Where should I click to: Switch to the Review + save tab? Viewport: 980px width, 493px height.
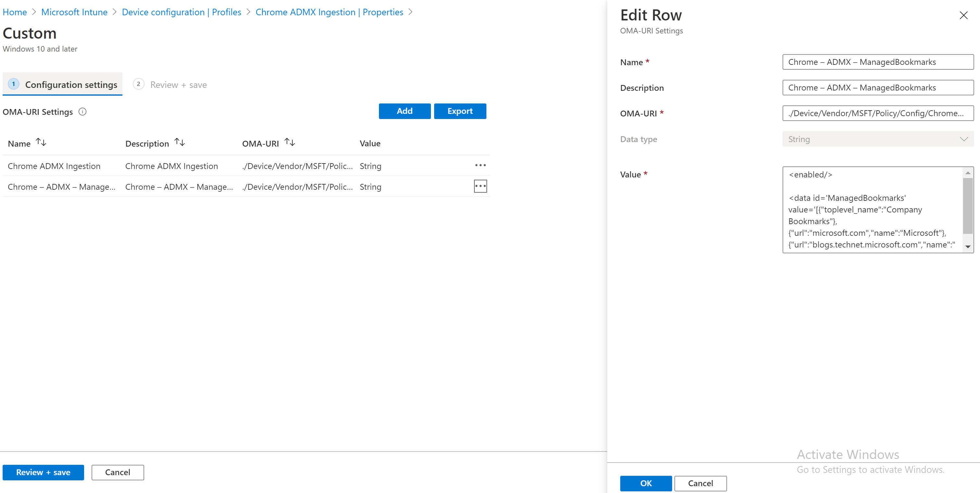178,84
